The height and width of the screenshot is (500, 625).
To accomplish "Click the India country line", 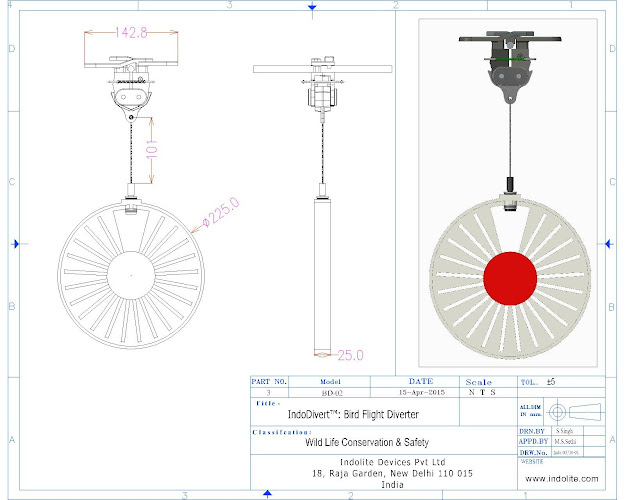I will 393,484.
